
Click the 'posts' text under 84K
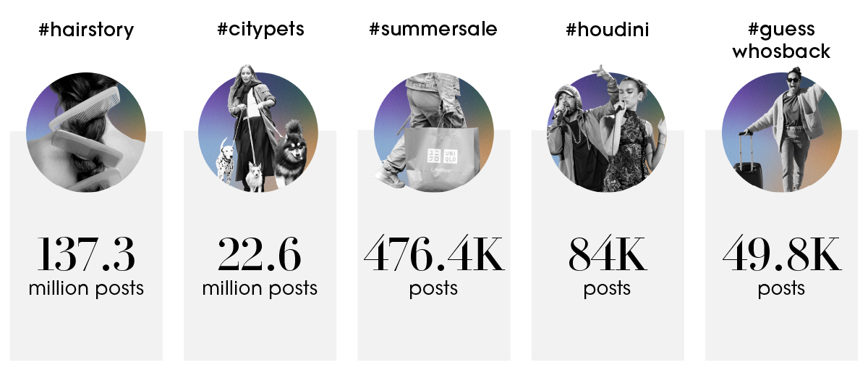pyautogui.click(x=607, y=289)
